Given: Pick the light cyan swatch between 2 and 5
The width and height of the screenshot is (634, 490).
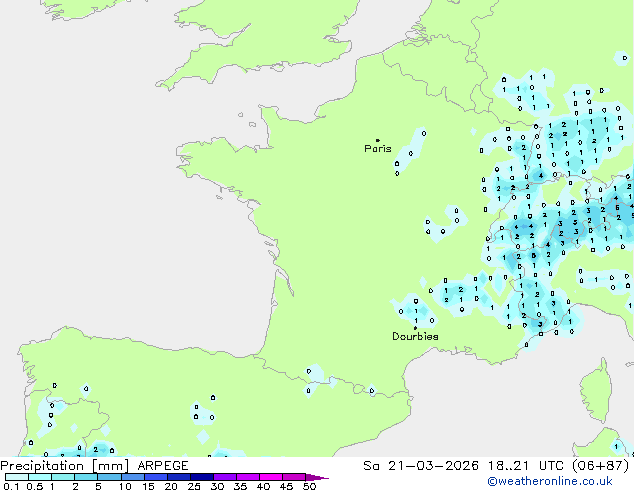Looking at the screenshot, I should click(x=87, y=477).
